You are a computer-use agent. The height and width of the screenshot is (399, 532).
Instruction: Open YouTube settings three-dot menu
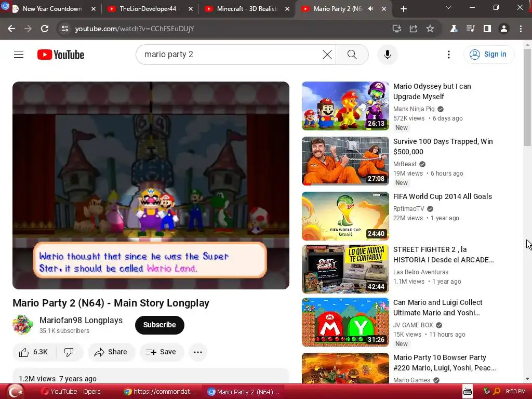coord(448,54)
